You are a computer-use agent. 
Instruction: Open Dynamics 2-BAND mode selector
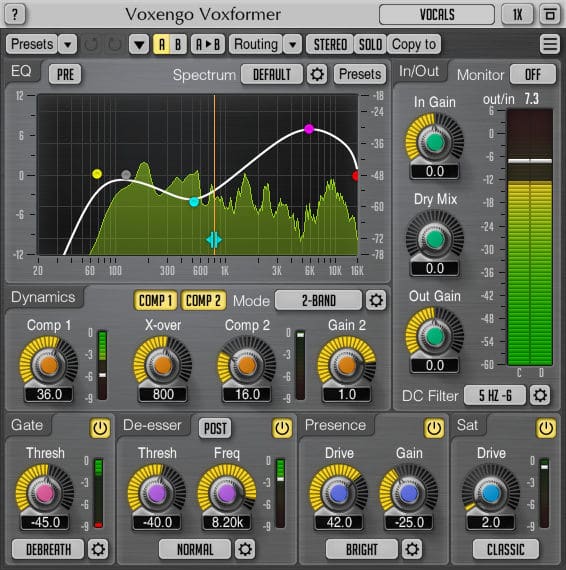318,300
